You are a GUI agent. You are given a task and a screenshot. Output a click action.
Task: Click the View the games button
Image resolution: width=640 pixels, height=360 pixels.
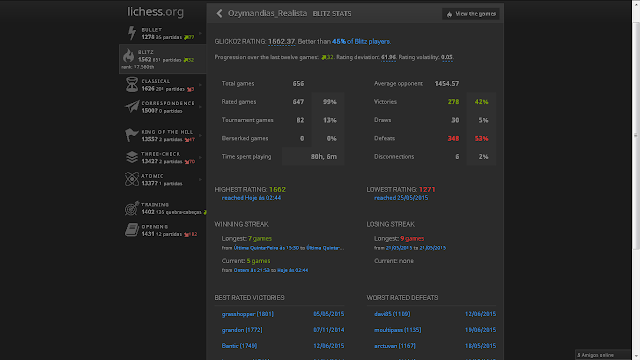pyautogui.click(x=471, y=14)
